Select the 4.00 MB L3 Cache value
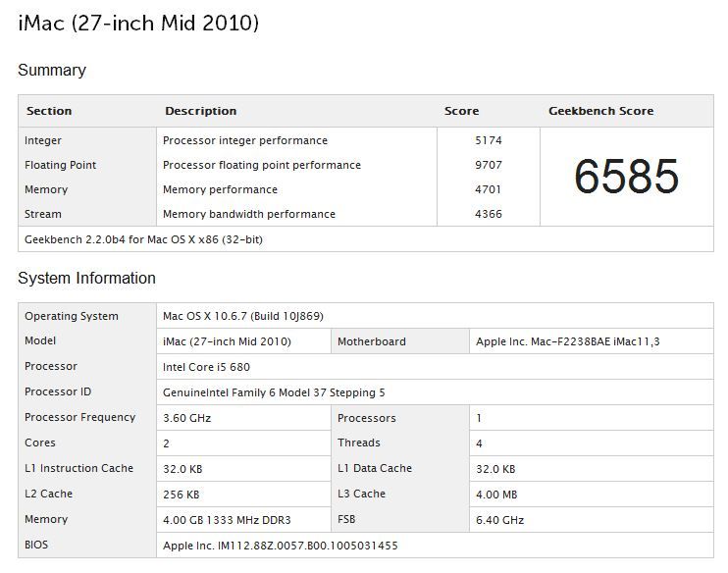Screen dimensions: 728x573 [x=495, y=495]
